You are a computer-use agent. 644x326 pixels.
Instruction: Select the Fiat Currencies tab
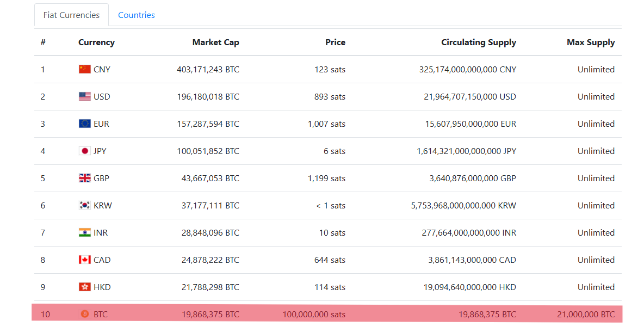click(x=71, y=15)
